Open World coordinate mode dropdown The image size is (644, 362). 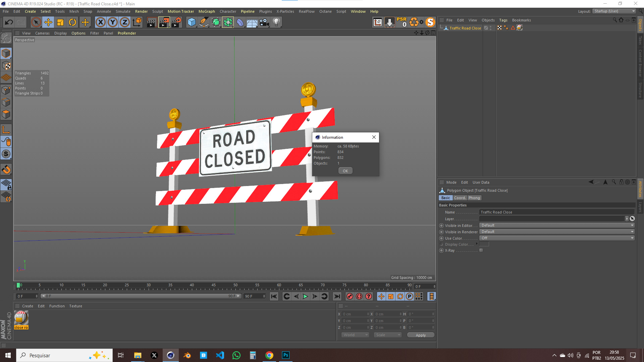[355, 335]
